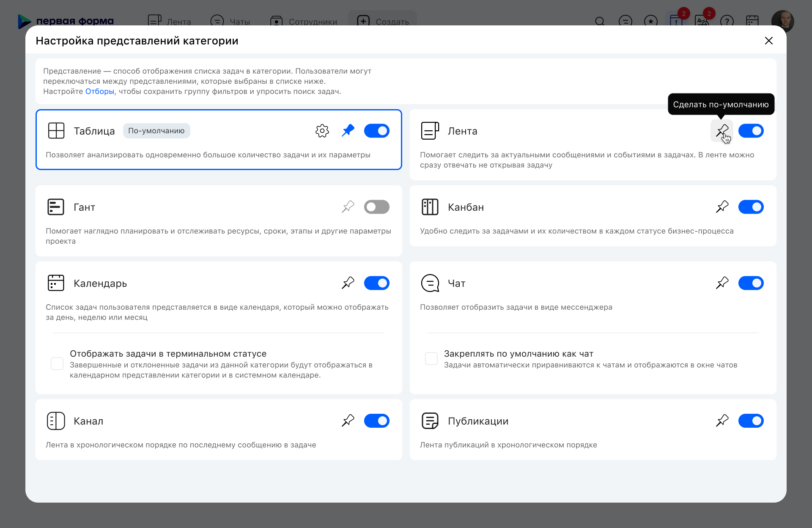Make Лента view default with pin icon
The image size is (812, 528).
[722, 131]
